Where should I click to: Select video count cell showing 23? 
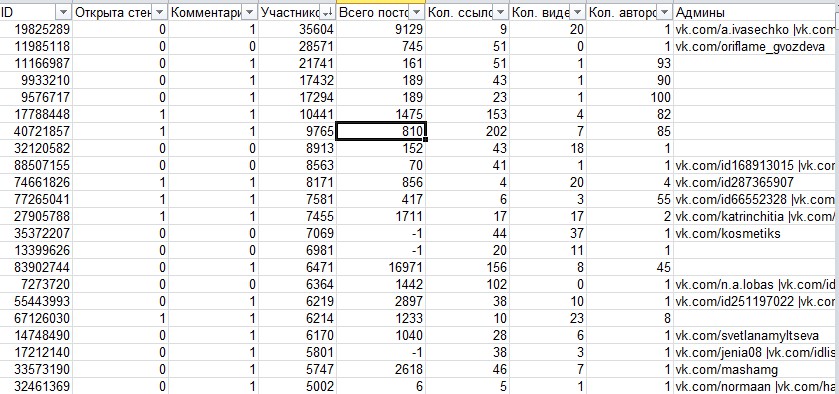pos(547,318)
